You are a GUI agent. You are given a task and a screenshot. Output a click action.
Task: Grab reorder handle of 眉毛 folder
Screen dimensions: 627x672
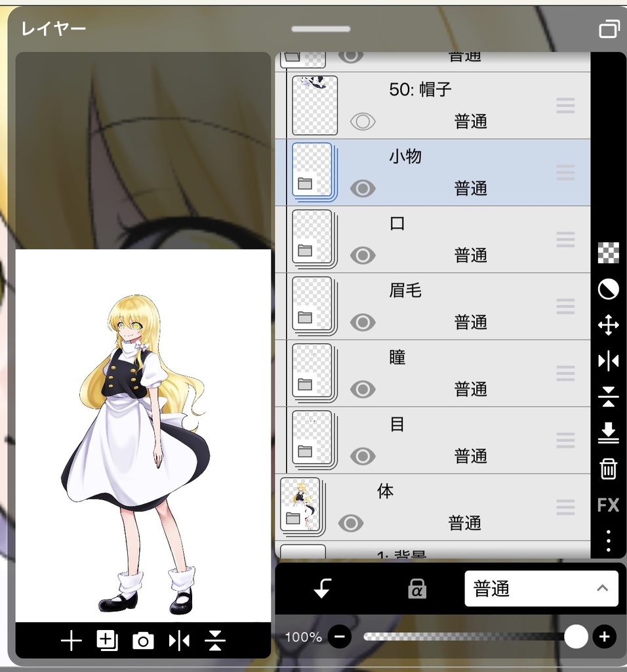(x=565, y=306)
